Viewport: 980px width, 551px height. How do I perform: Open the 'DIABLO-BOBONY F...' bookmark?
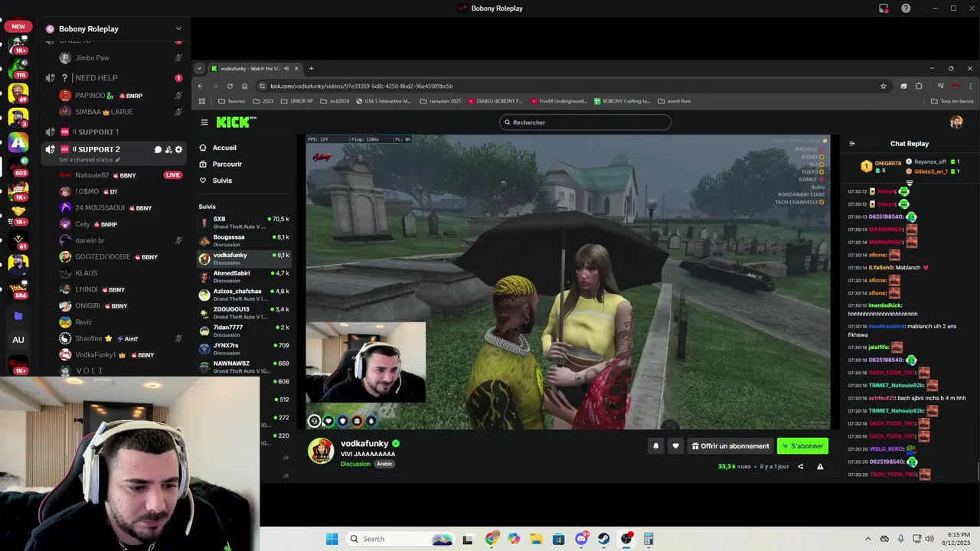pyautogui.click(x=495, y=101)
